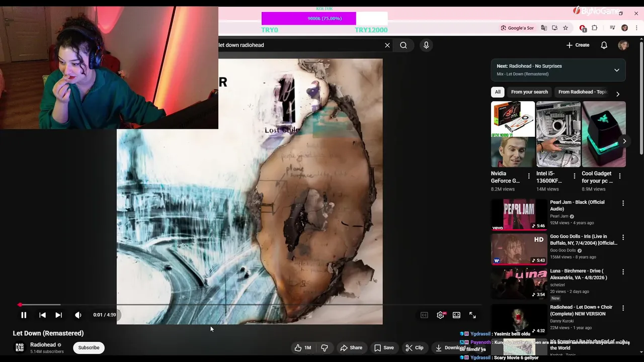Open the YouTube account avatar menu
Viewport: 644px width, 362px height.
pyautogui.click(x=623, y=45)
